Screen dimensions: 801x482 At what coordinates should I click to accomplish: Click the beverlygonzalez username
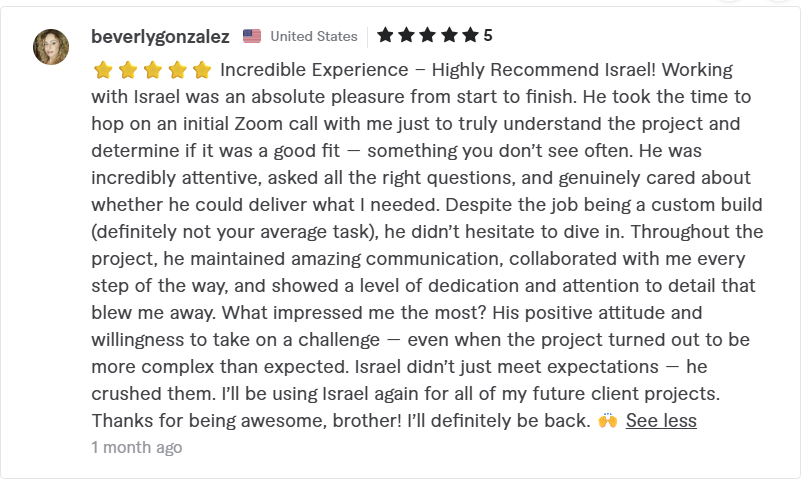click(x=160, y=36)
